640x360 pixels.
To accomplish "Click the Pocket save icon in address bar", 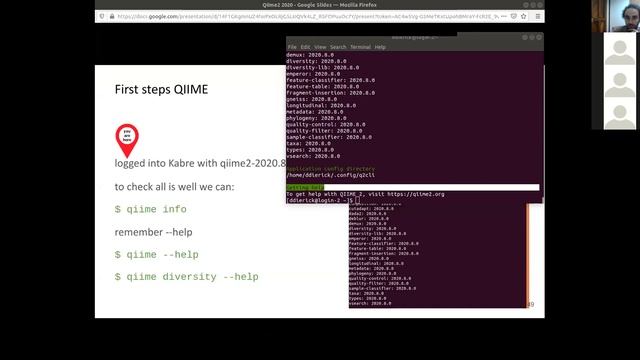I will click(x=513, y=16).
